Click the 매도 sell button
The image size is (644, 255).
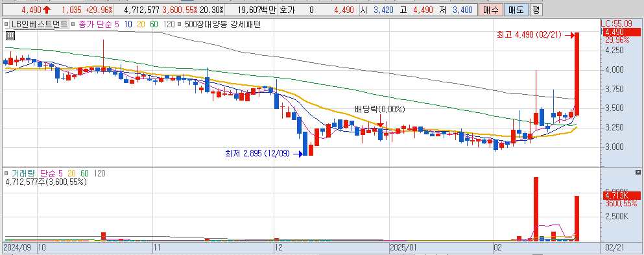pos(516,10)
